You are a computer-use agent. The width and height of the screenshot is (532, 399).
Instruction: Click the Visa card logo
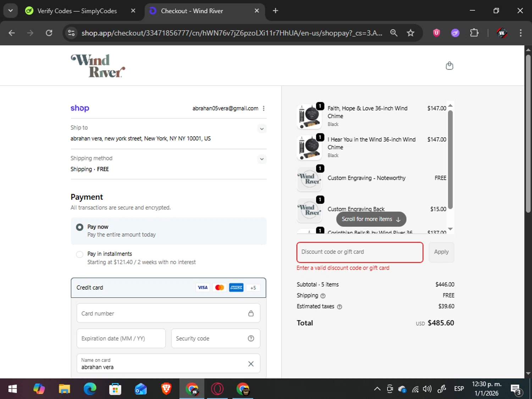[203, 288]
